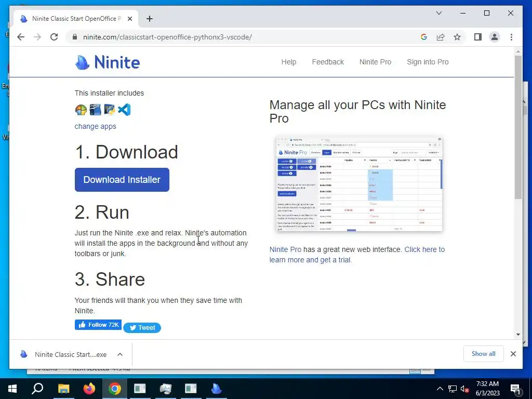Launch Firefox from the taskbar

coord(89,389)
